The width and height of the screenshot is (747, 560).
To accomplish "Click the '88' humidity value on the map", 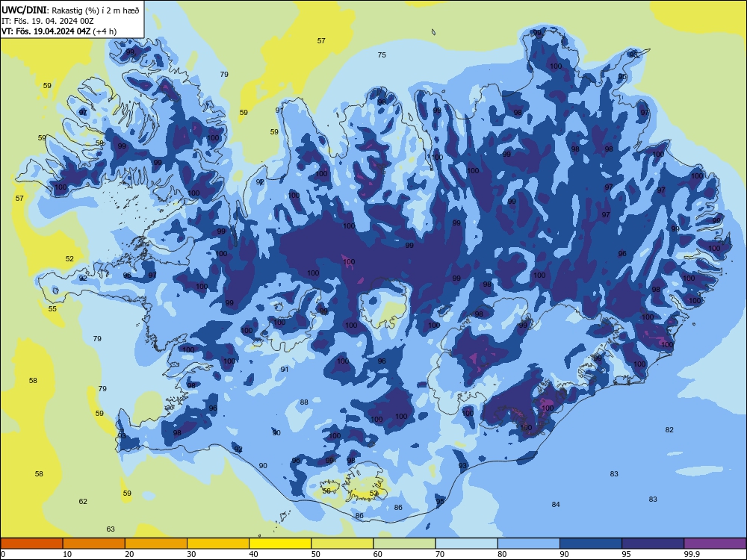I will [x=304, y=402].
